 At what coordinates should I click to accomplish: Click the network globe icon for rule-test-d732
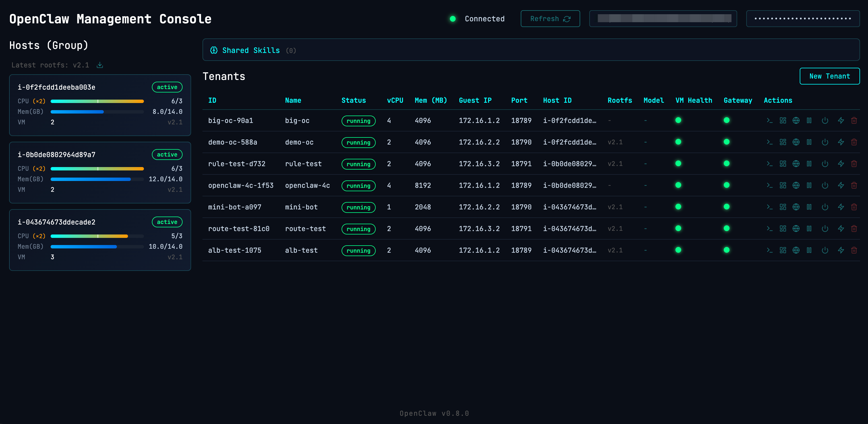pos(796,164)
